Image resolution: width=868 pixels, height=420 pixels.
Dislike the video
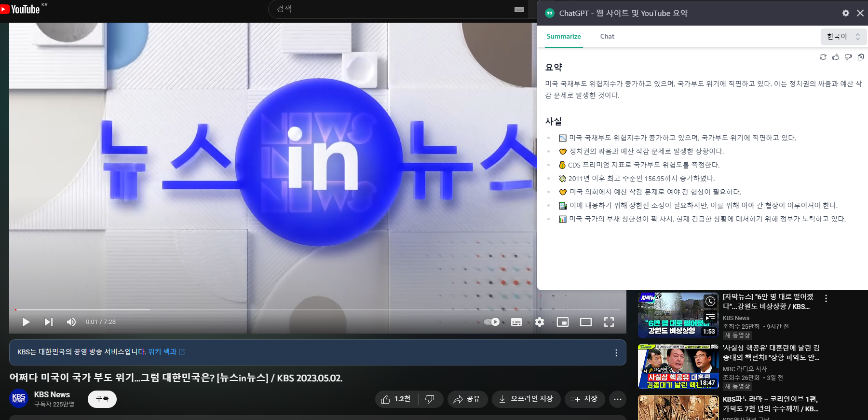430,399
